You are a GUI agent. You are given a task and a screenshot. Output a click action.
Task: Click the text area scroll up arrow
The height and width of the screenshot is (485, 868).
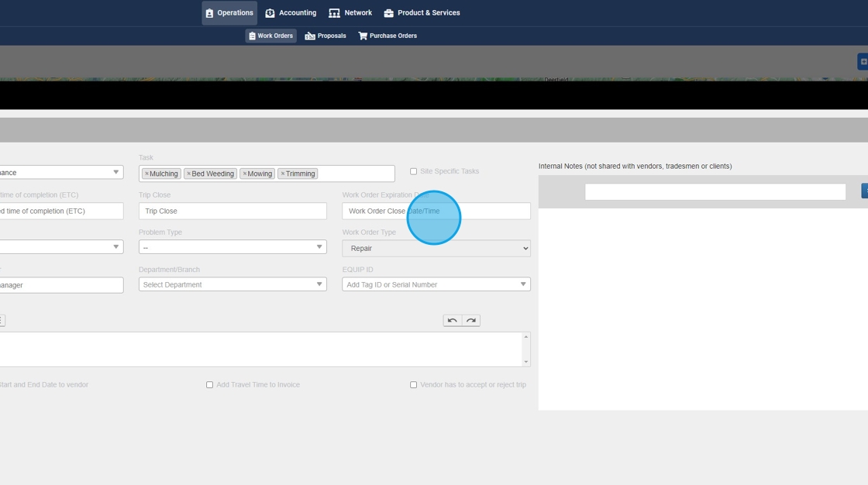(x=526, y=336)
